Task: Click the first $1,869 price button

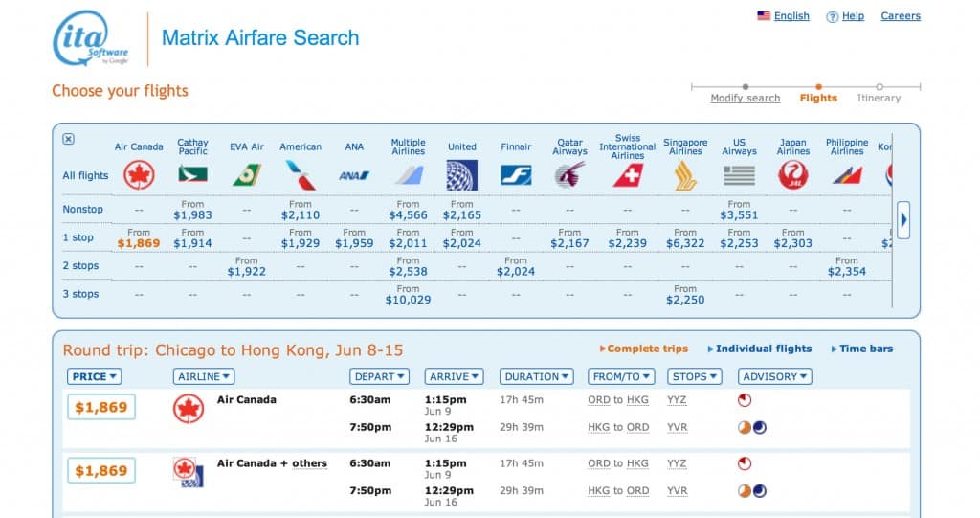Action: 101,407
